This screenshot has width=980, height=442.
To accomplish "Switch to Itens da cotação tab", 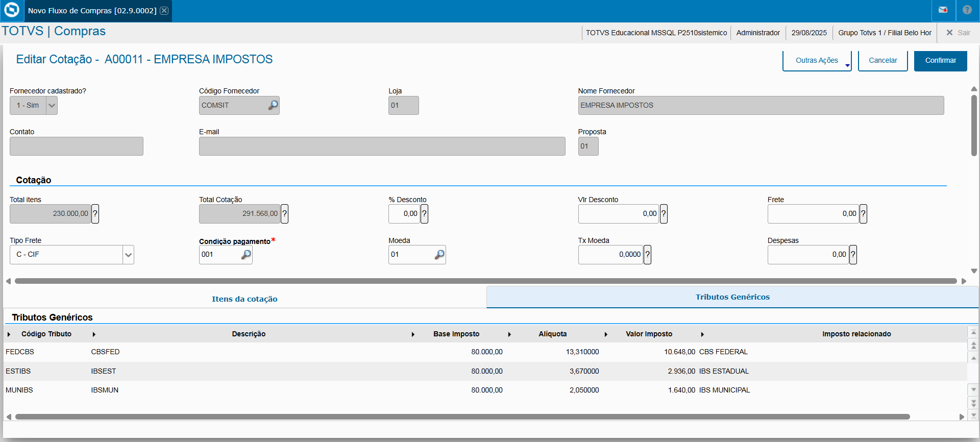I will click(x=244, y=299).
